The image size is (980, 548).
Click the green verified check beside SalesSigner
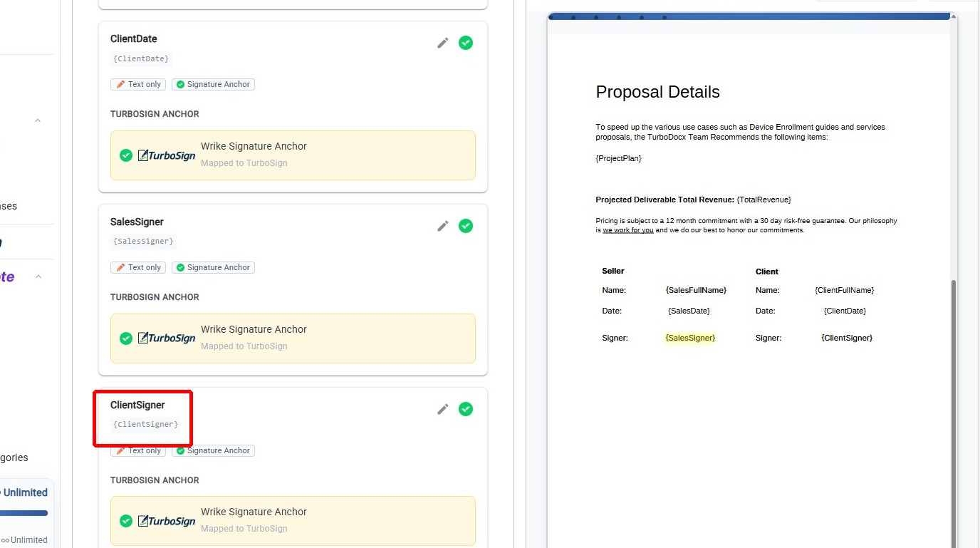466,226
